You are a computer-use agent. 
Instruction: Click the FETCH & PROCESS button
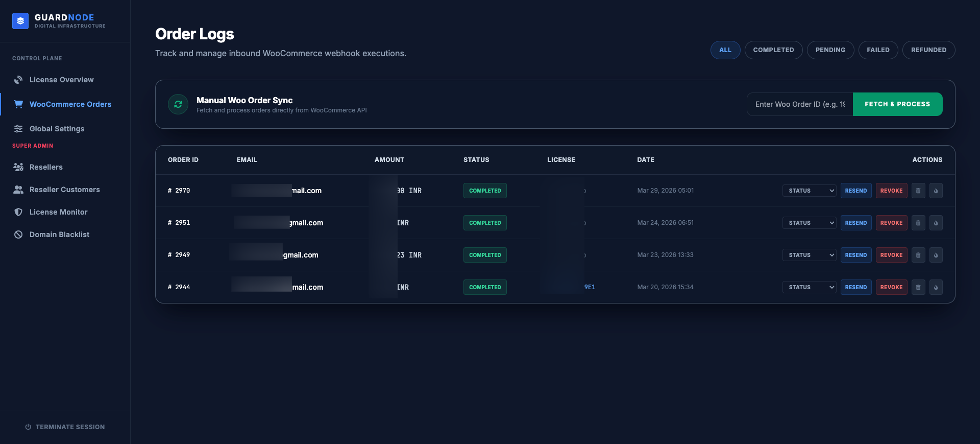897,104
